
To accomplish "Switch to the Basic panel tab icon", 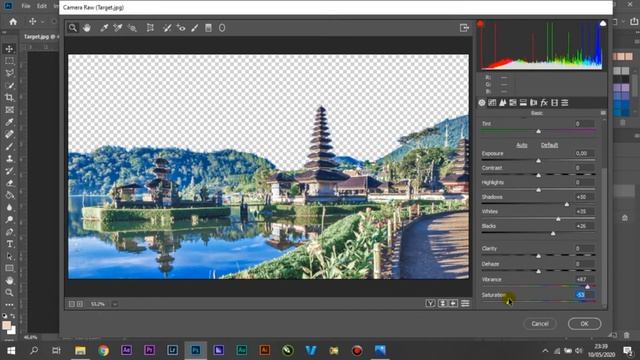I will (482, 103).
